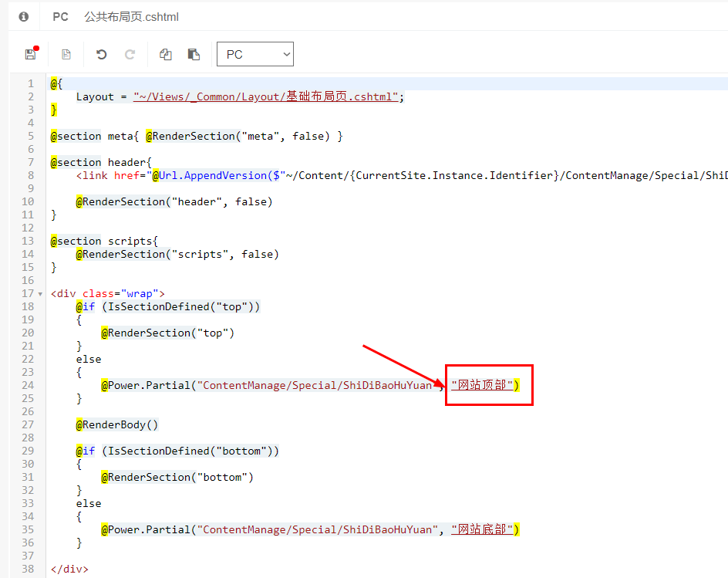Click the paste clipboard icon
Viewport: 728px width, 578px height.
194,54
